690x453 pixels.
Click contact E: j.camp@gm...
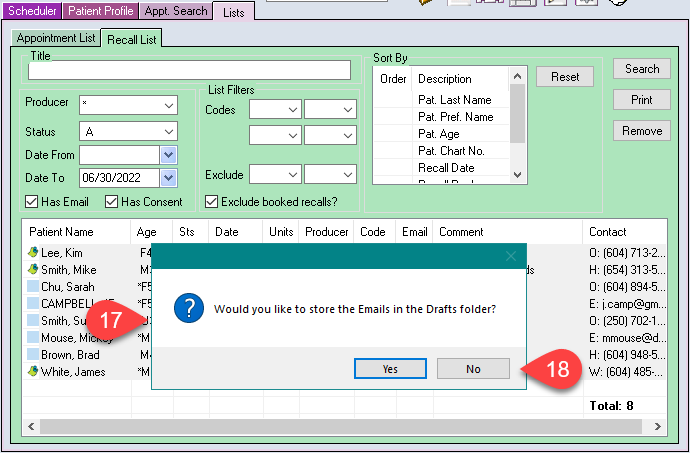point(628,304)
